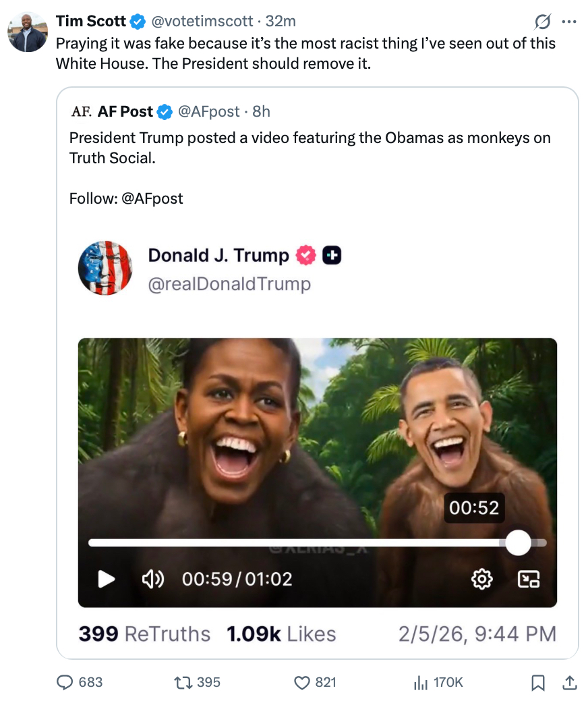
Task: Share post via upload arrow icon
Action: tap(568, 683)
